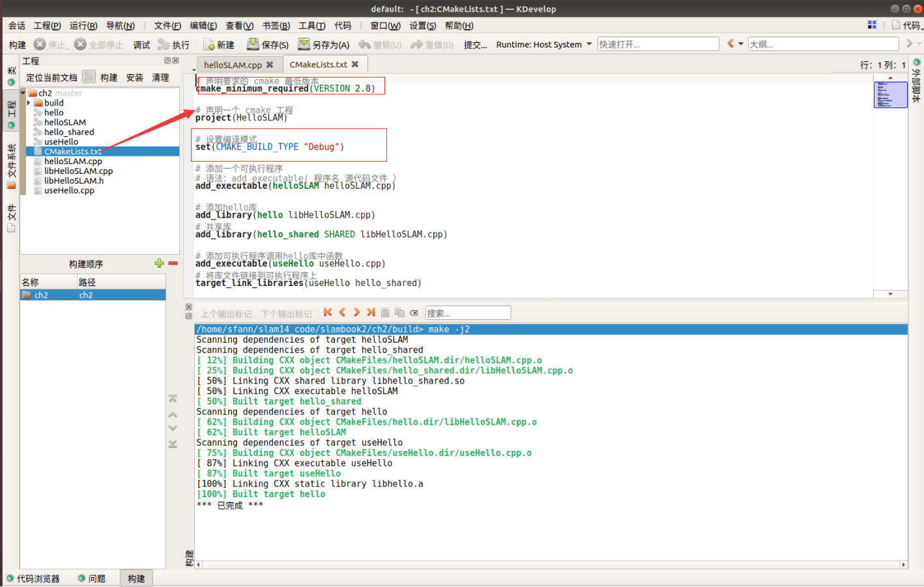Screen dimensions: 924x587
Task: Click the copy-all output icon
Action: click(399, 313)
